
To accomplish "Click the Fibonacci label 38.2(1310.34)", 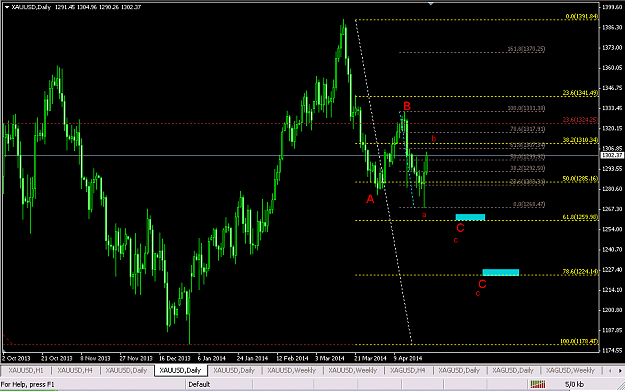I will [x=580, y=140].
